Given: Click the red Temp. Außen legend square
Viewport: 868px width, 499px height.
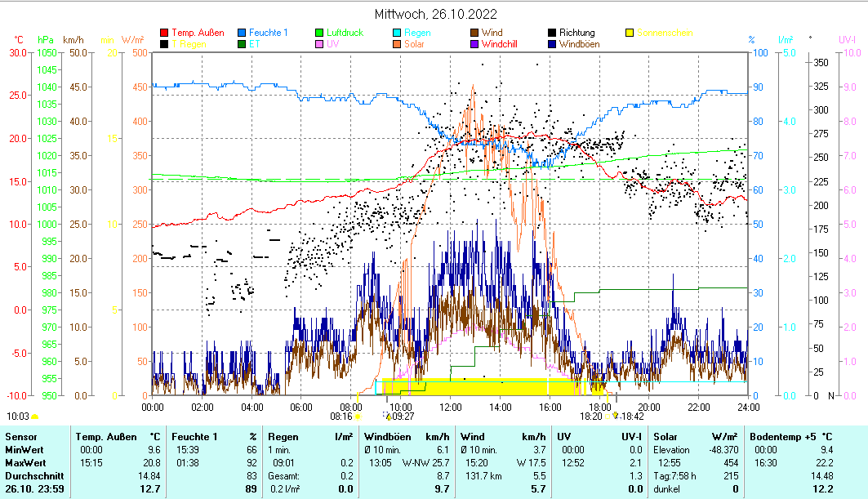Looking at the screenshot, I should (164, 33).
